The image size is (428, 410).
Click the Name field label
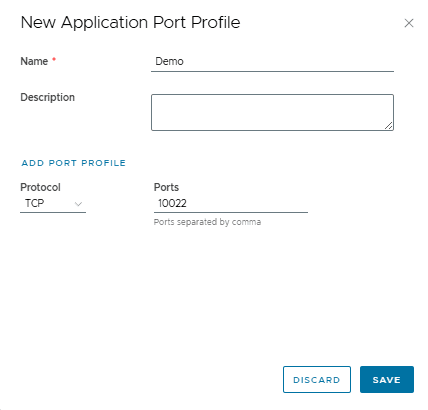coord(34,61)
